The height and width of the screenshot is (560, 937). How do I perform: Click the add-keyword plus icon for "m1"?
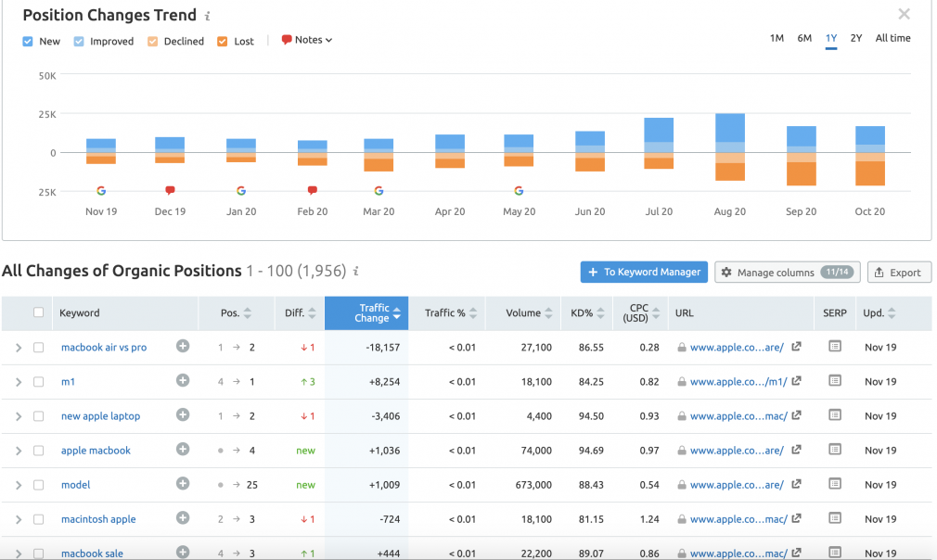(x=183, y=380)
